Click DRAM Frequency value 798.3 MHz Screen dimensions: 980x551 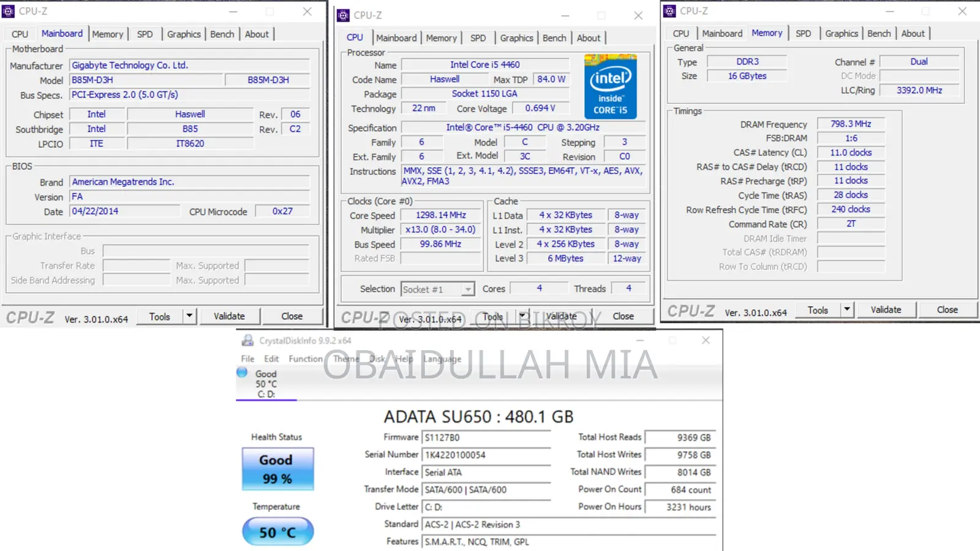851,124
